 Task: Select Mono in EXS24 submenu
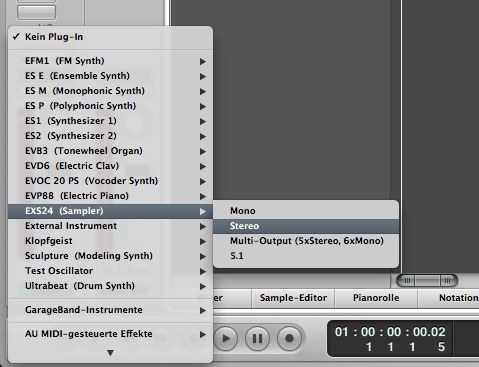point(306,211)
